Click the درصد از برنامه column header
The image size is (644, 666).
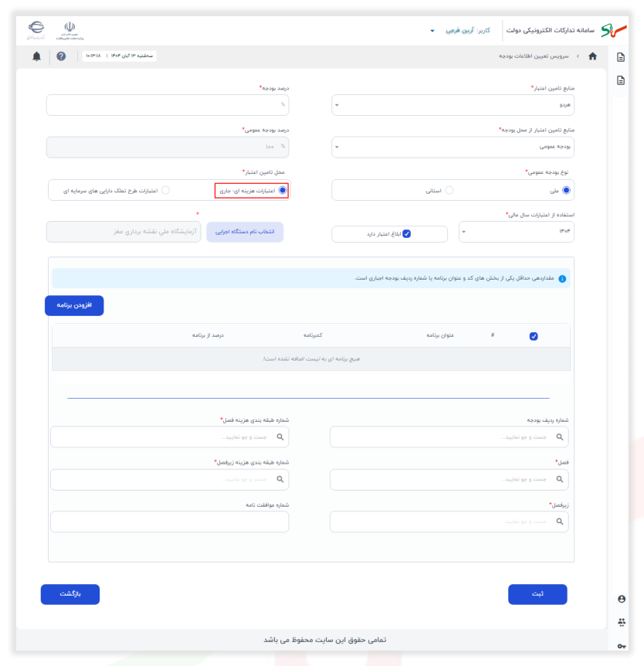coord(208,335)
